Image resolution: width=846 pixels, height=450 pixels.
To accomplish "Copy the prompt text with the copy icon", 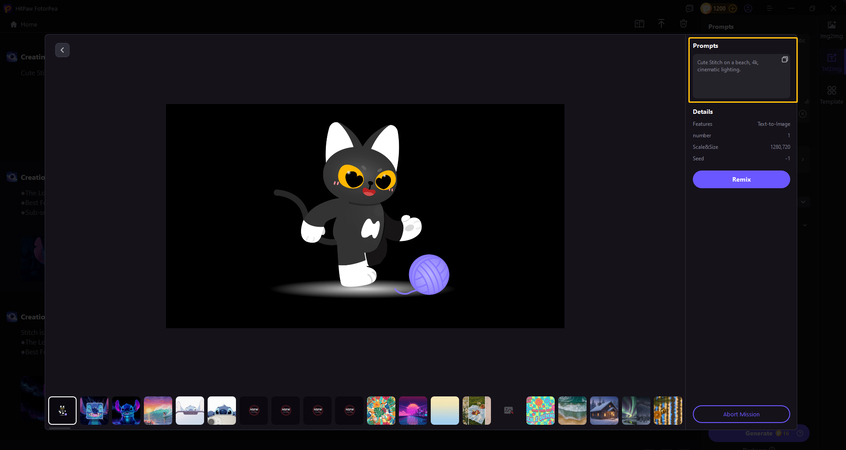I will pyautogui.click(x=784, y=60).
